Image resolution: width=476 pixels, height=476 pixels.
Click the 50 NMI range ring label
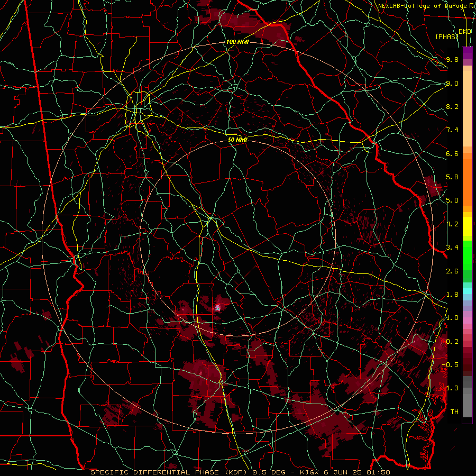point(237,140)
